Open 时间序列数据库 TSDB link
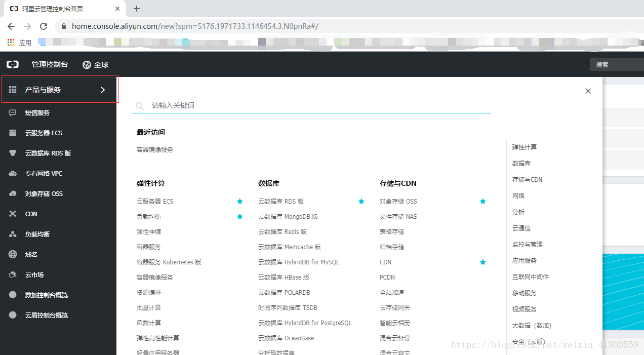Image resolution: width=644 pixels, height=355 pixels. click(x=288, y=307)
